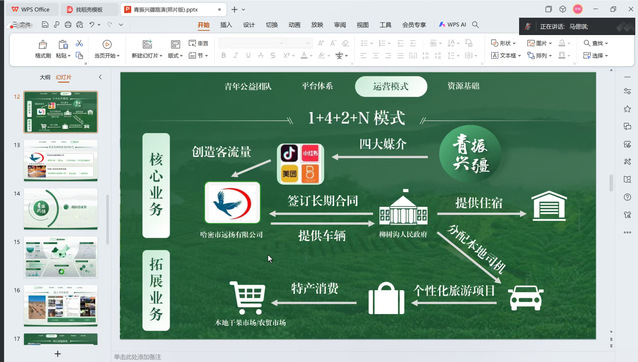
Task: Open the Transitions (切换) ribbon tab
Action: click(x=271, y=25)
